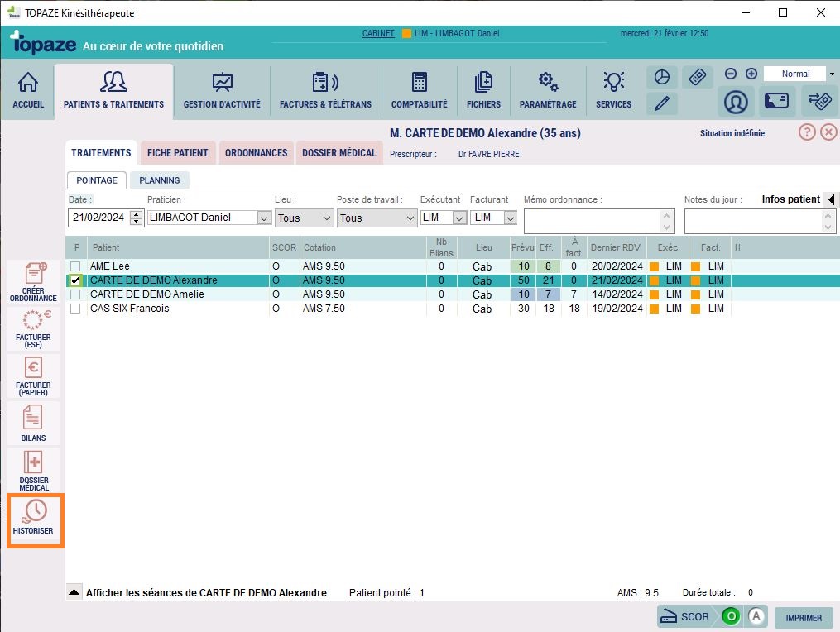Click the Notes du jour text box
Screen dimensions: 840x632
(x=760, y=221)
